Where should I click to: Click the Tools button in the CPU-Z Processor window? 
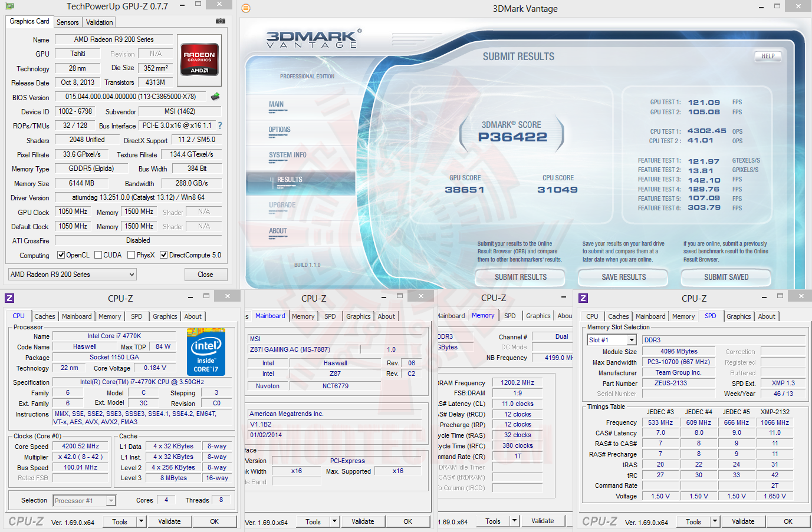click(120, 521)
